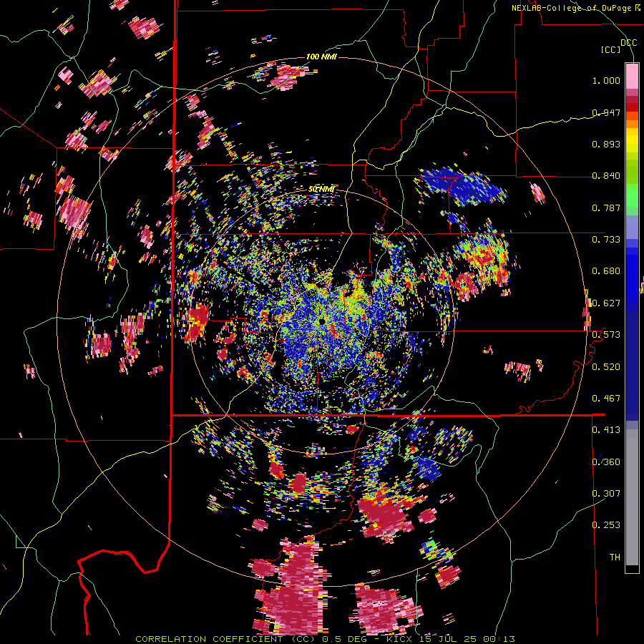This screenshot has height=644, width=644.
Task: Click the 50 NMI range ring label
Action: click(x=321, y=190)
